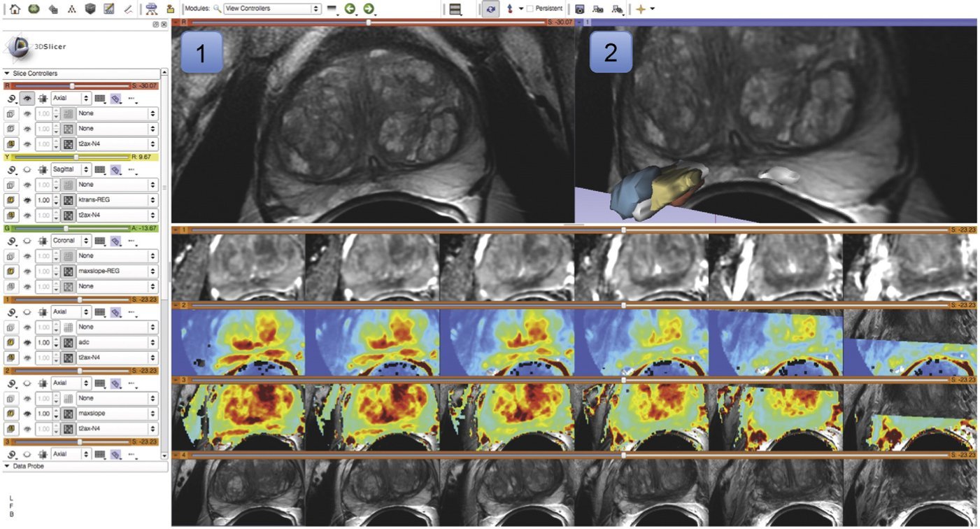Click the view 1 label in top-left image
980x529 pixels.
click(x=201, y=52)
